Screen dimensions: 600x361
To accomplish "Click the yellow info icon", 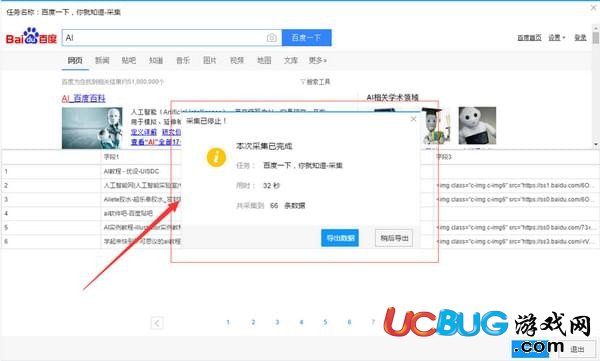I will pyautogui.click(x=216, y=157).
